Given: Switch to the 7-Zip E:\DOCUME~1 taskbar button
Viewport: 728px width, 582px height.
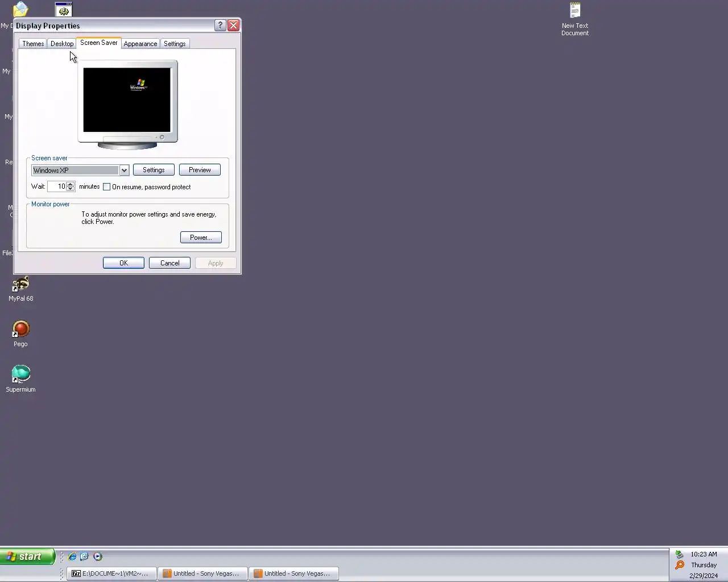Looking at the screenshot, I should coord(111,573).
